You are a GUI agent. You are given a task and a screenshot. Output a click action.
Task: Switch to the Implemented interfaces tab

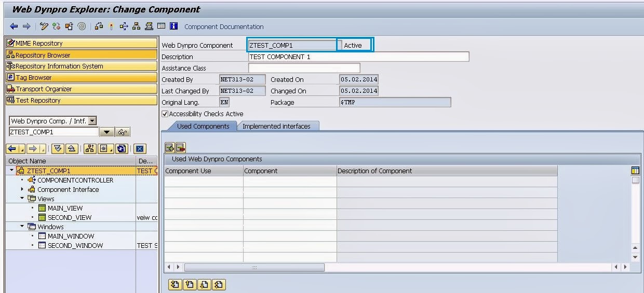[x=276, y=126]
